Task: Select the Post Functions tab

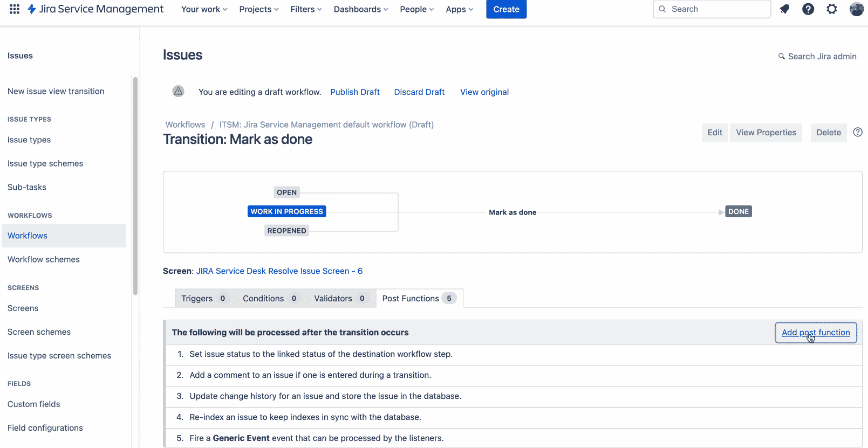Action: 419,298
